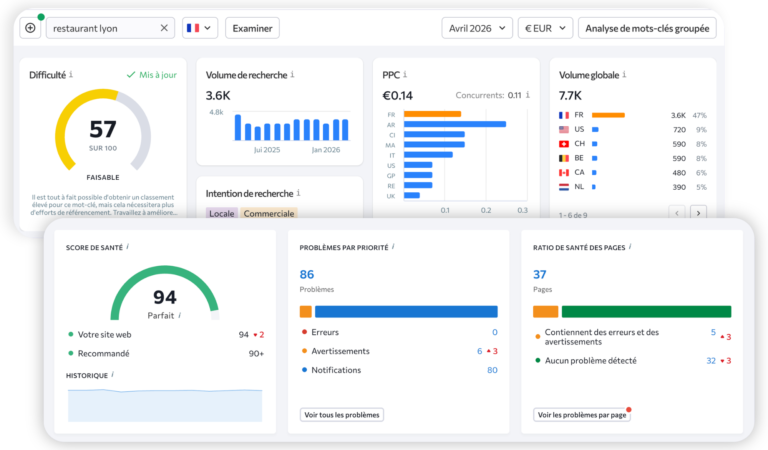Image resolution: width=768 pixels, height=450 pixels.
Task: Click the France flag in Volume globale
Action: pyautogui.click(x=564, y=115)
